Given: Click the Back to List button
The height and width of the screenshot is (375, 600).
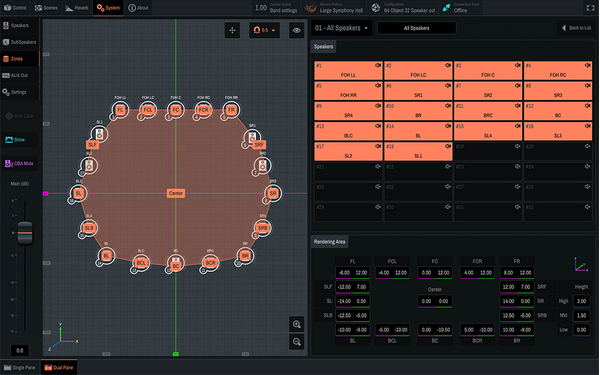Looking at the screenshot, I should pos(577,28).
